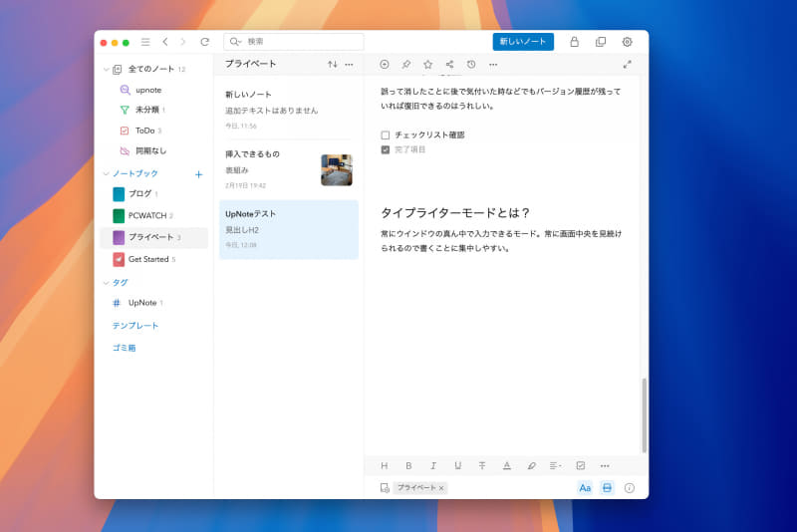Collapse the 全てのノート section
Image resolution: width=797 pixels, height=532 pixels.
(107, 69)
